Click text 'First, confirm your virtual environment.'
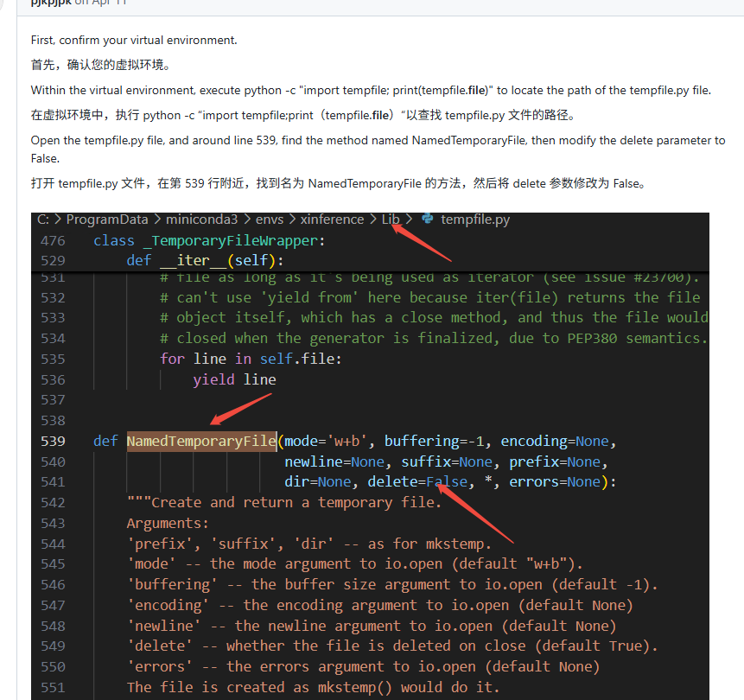Viewport: 744px width, 700px height. tap(134, 40)
